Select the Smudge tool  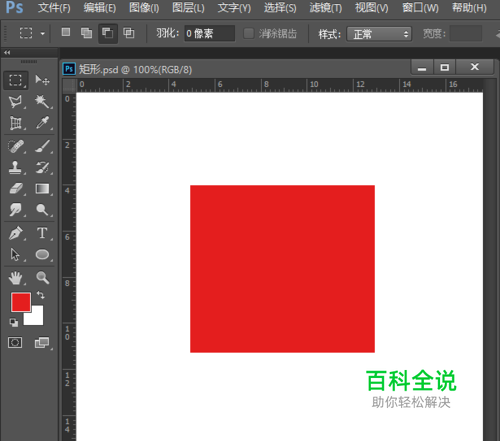[16, 210]
